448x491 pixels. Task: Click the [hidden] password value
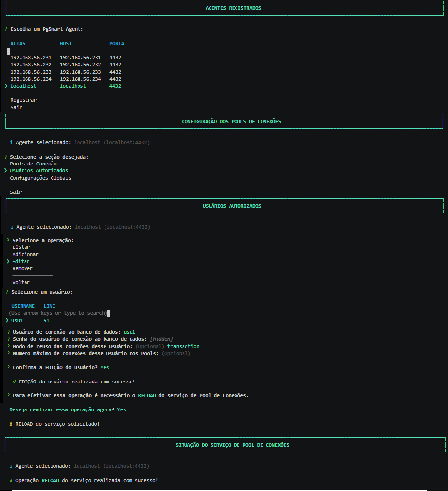tap(161, 339)
